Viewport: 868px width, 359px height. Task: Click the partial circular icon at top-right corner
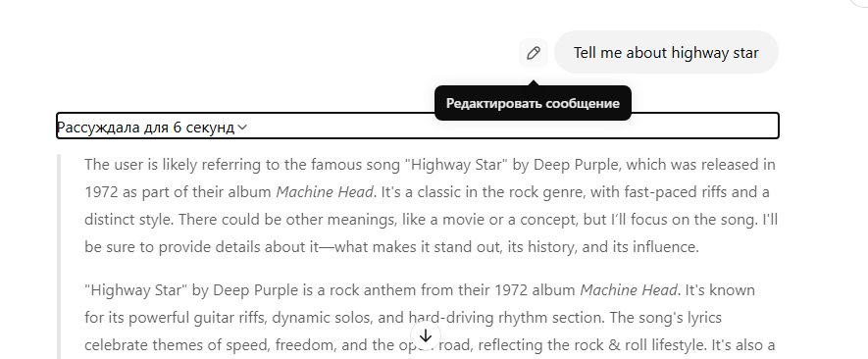(859, 3)
